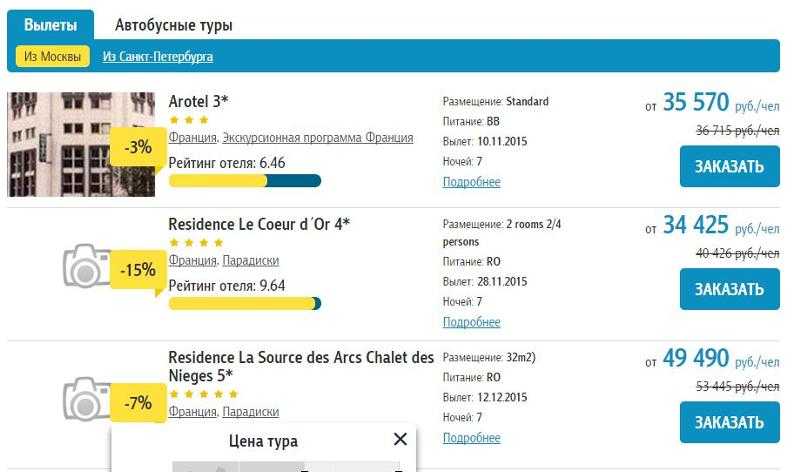Open Подробнее for the 10.11.2015 departure
This screenshot has height=472, width=800.
tap(471, 182)
